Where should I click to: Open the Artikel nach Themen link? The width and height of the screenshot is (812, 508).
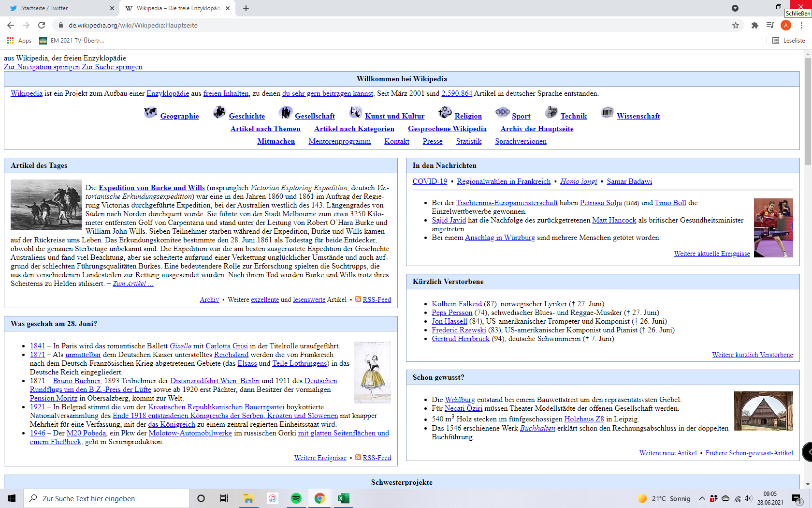[x=265, y=129]
